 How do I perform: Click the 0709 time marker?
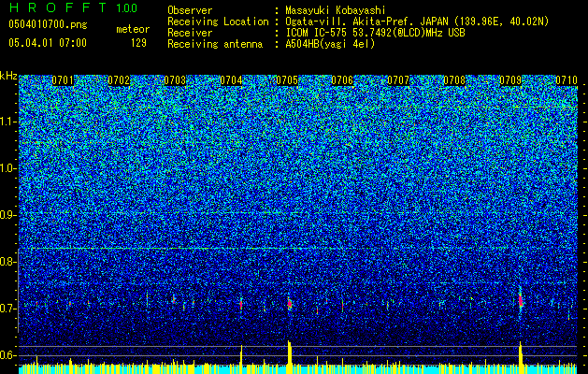510,80
